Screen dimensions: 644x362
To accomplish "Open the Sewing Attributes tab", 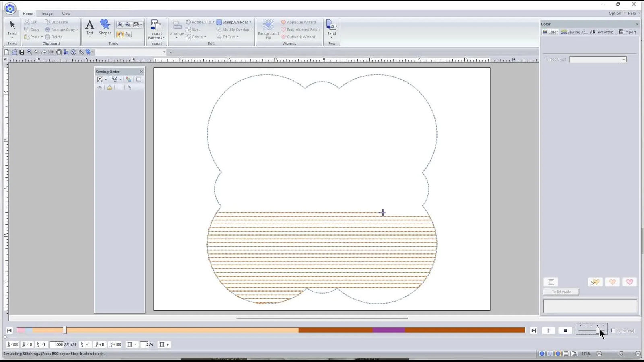I will click(574, 32).
